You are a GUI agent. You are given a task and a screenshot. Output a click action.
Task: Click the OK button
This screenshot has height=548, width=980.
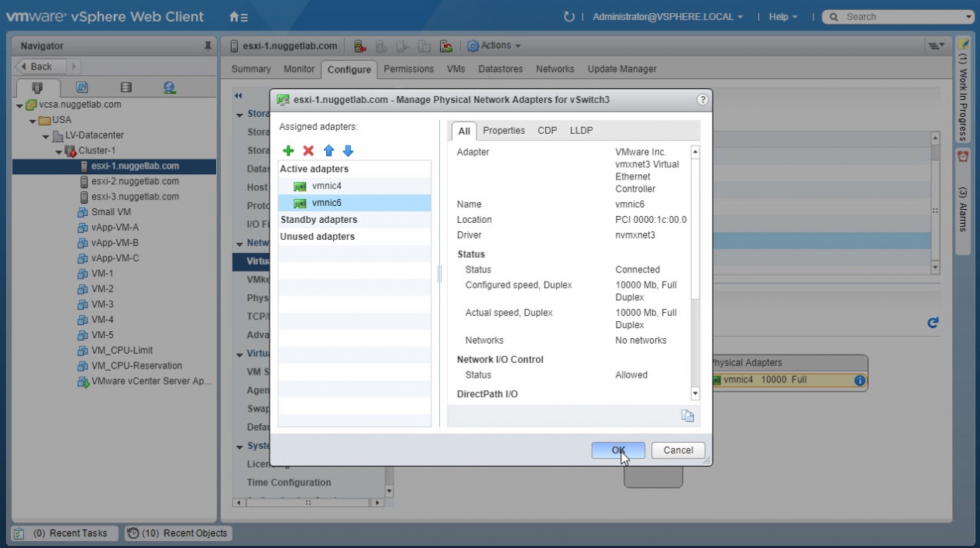pyautogui.click(x=617, y=450)
